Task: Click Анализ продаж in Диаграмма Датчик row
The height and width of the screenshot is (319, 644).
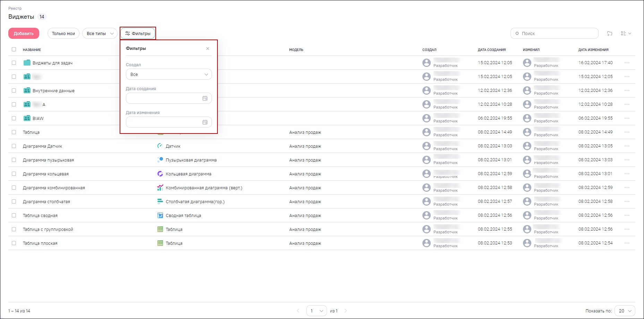Action: point(305,146)
